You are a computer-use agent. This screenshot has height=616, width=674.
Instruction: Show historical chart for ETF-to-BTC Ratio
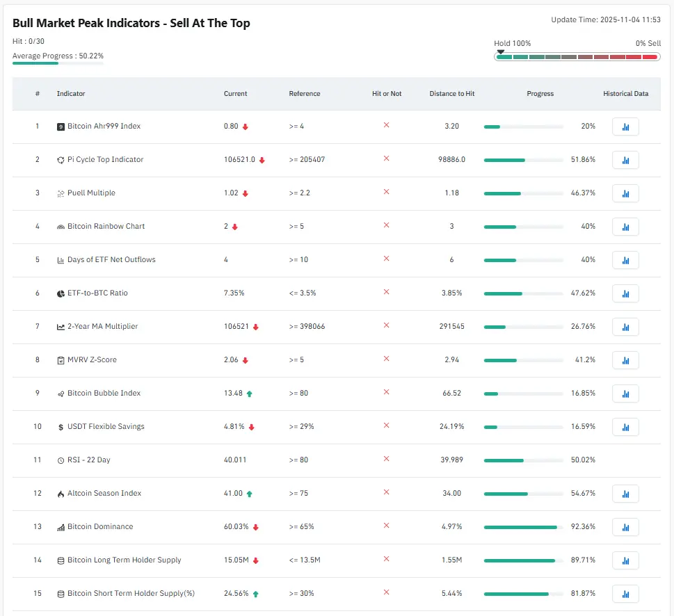(625, 293)
